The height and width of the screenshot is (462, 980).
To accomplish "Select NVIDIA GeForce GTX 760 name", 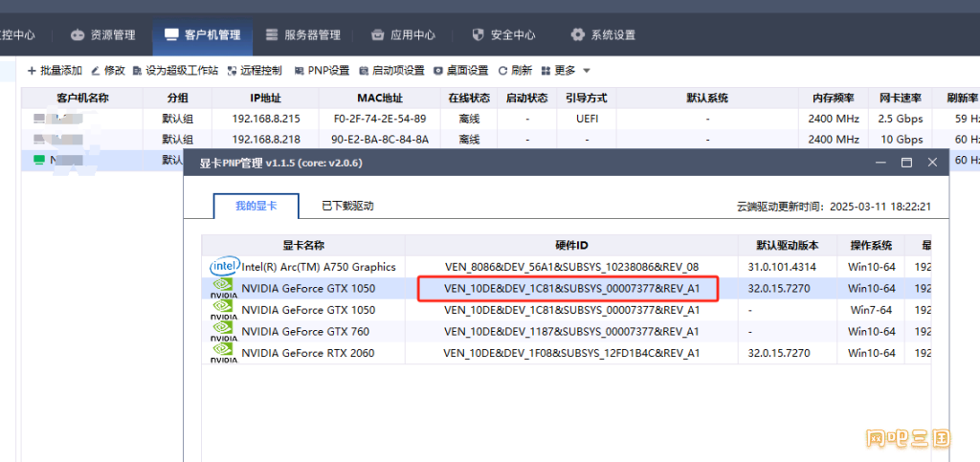I will [305, 332].
